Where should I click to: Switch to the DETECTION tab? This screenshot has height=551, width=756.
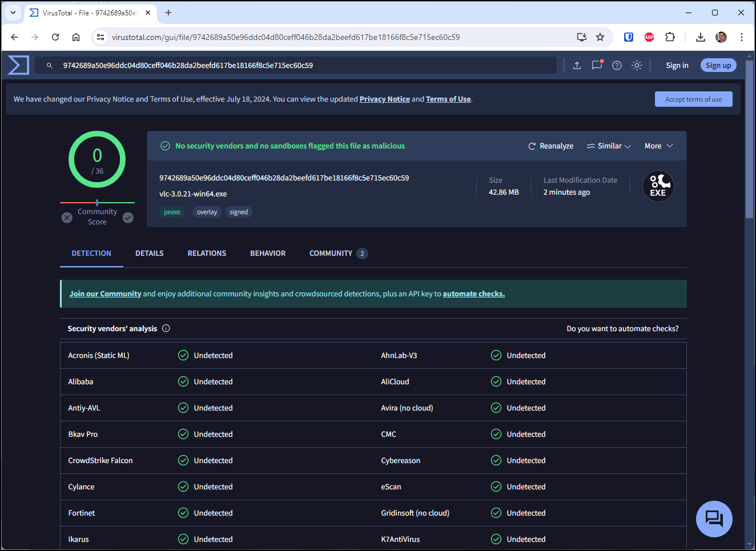pyautogui.click(x=91, y=254)
